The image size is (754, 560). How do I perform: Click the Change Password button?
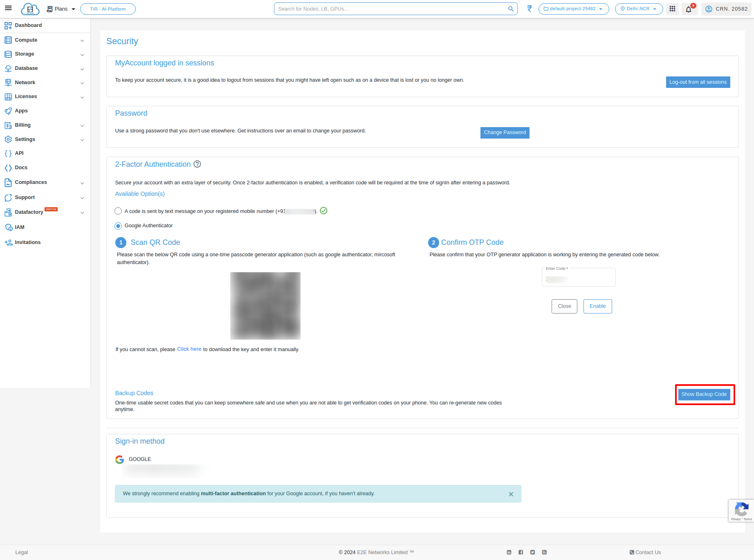505,132
